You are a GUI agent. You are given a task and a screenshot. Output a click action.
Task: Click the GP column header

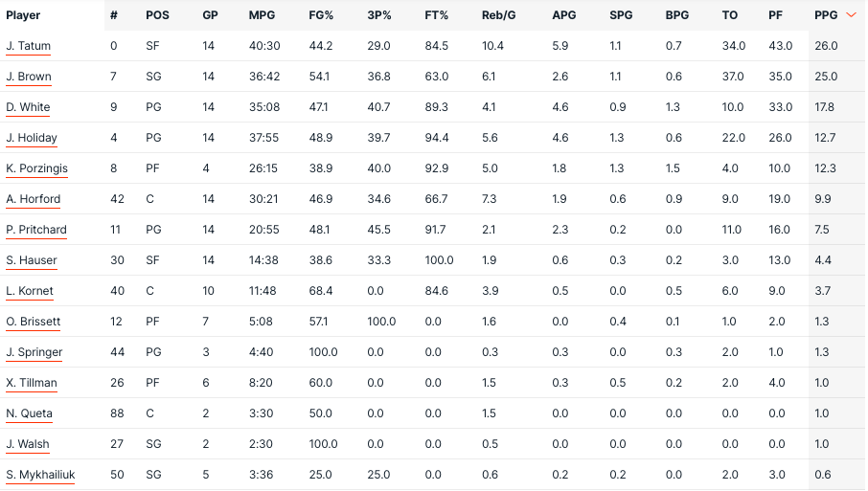click(211, 15)
